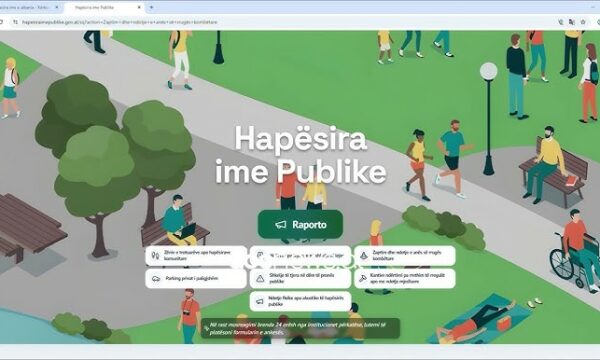Click the car icon on the parking card
The image size is (600, 360).
click(156, 279)
